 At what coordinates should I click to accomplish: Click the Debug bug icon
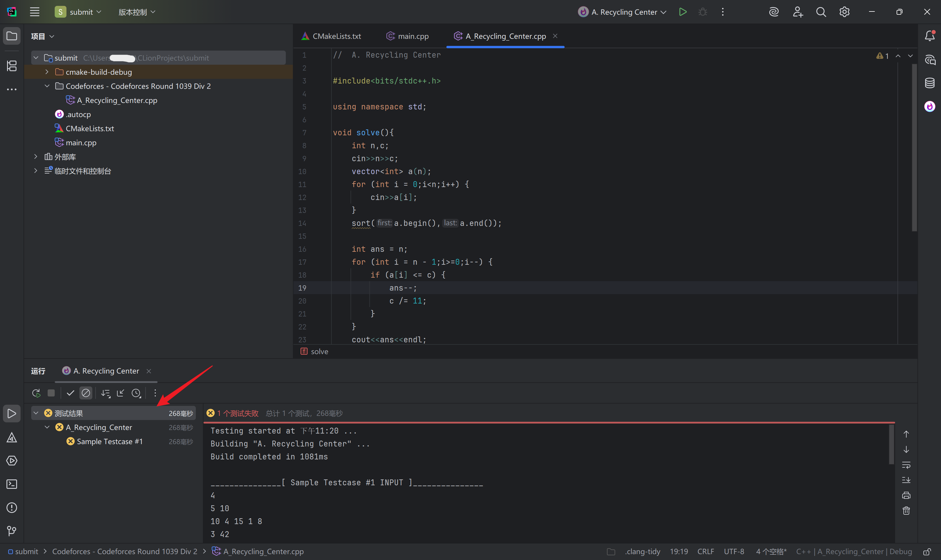pyautogui.click(x=703, y=12)
